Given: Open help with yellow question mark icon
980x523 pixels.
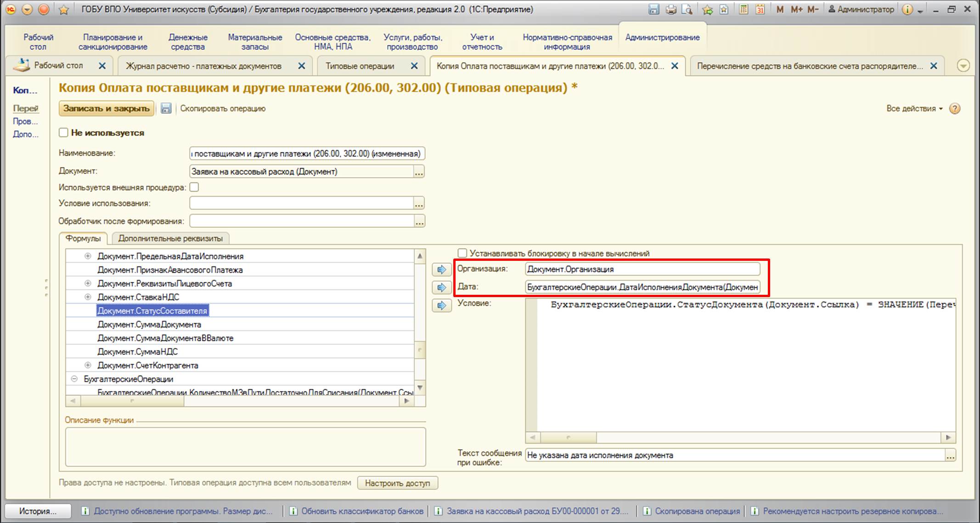Looking at the screenshot, I should (955, 108).
